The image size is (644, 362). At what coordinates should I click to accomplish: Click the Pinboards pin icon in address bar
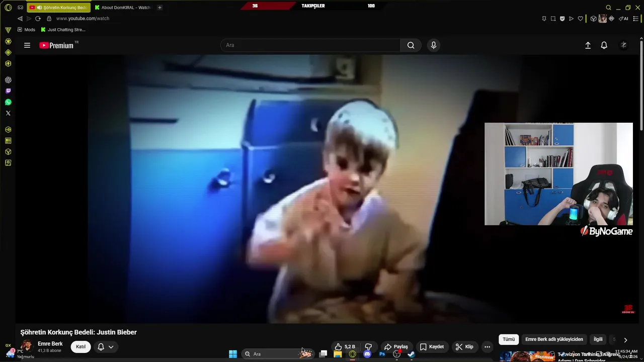(544, 19)
